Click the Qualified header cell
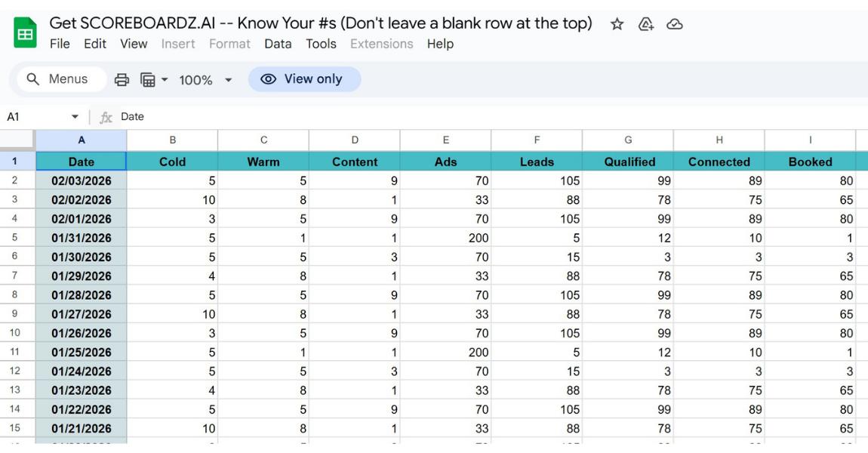868x453 pixels. coord(628,162)
